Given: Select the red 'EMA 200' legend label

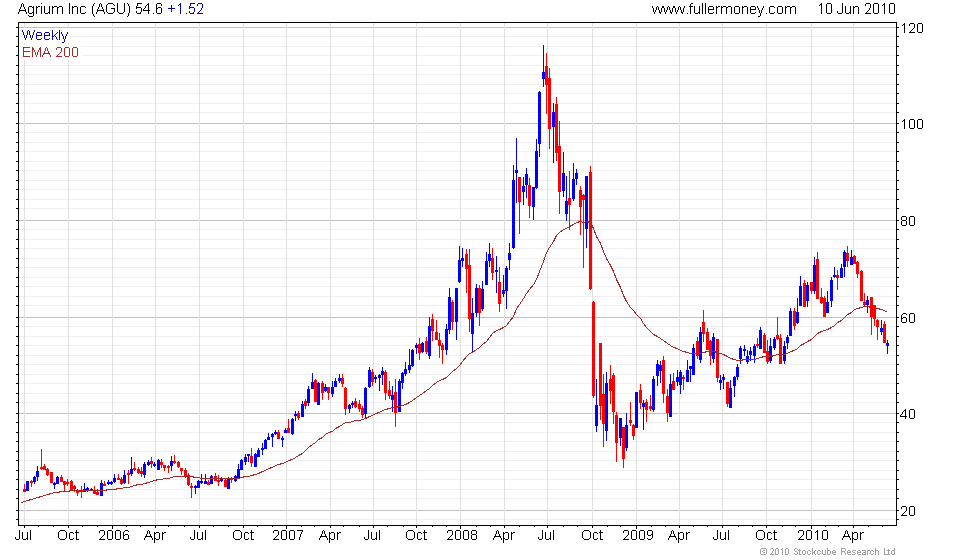Looking at the screenshot, I should tap(51, 52).
